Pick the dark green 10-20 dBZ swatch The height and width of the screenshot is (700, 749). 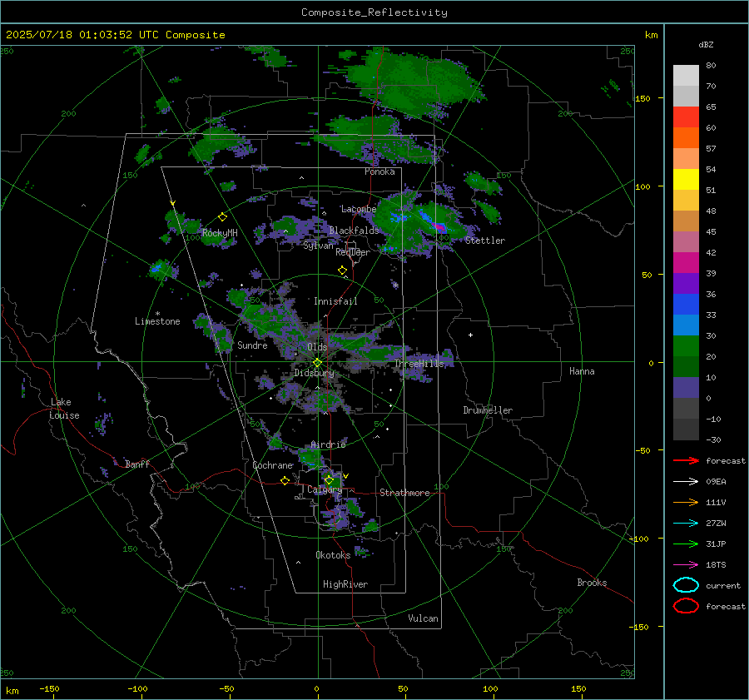point(686,367)
